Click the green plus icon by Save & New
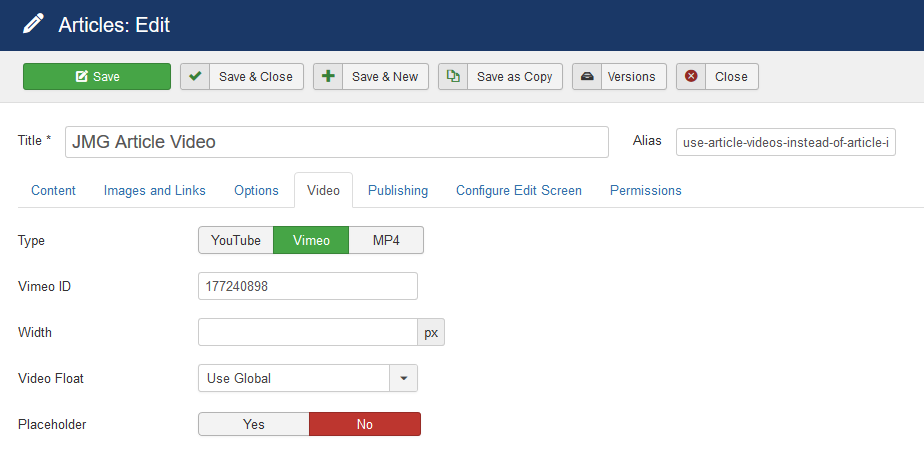This screenshot has height=471, width=924. [x=328, y=77]
